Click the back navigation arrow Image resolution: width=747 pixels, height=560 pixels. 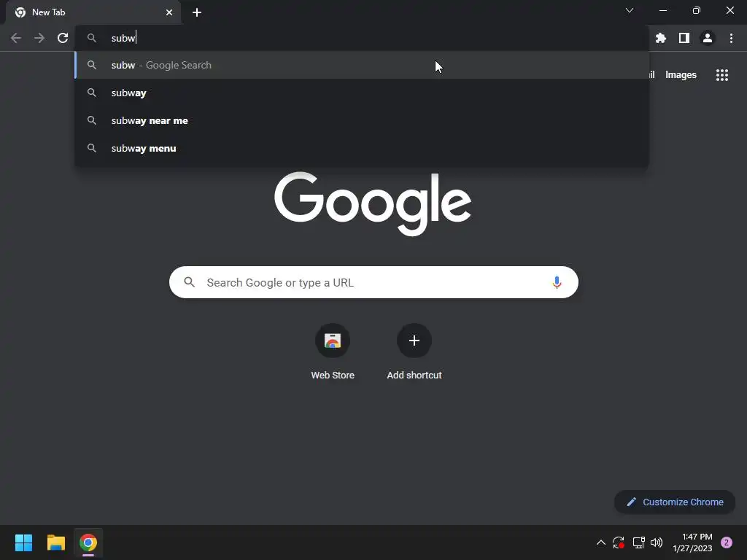16,38
